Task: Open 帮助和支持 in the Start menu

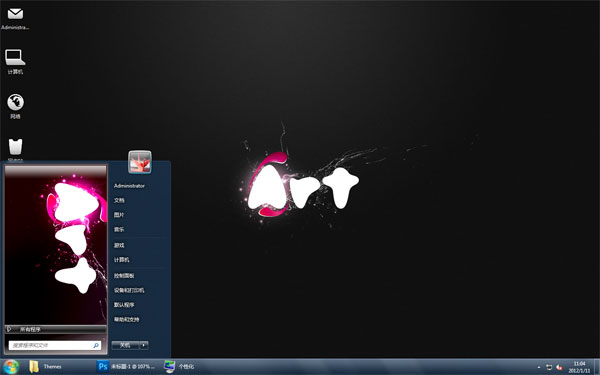Action: (127, 319)
